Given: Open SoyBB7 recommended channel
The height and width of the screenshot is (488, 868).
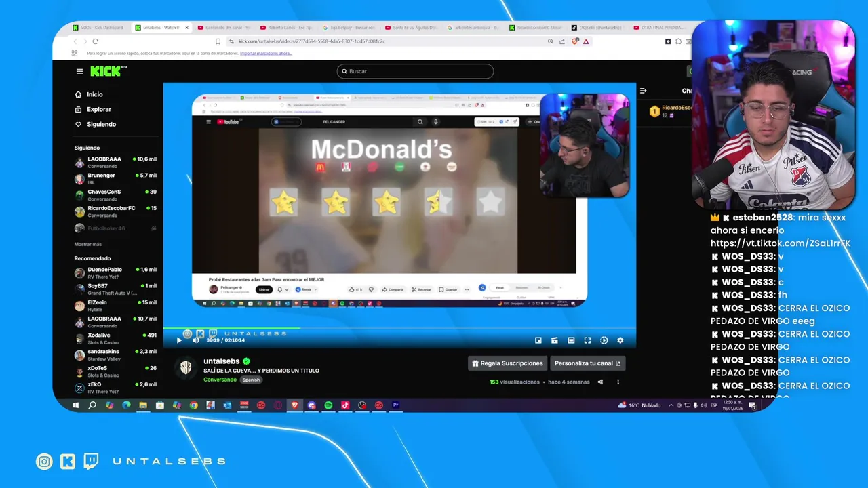Looking at the screenshot, I should [115, 289].
